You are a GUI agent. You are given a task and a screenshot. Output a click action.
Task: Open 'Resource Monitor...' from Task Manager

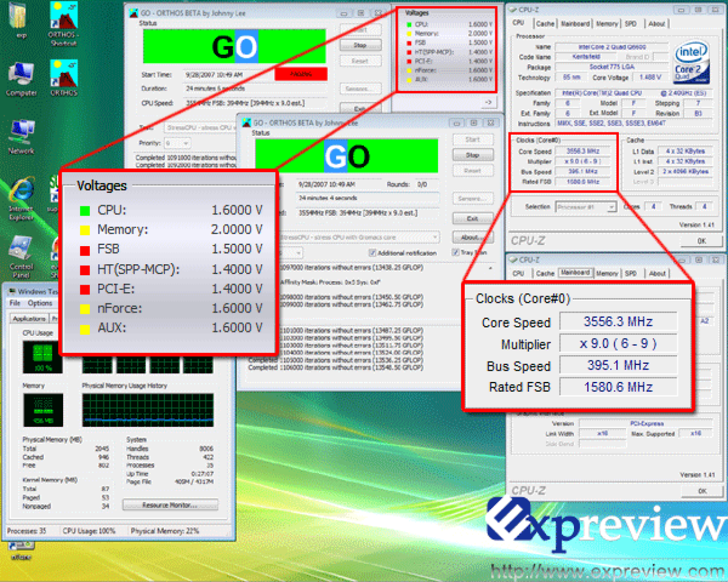click(170, 505)
